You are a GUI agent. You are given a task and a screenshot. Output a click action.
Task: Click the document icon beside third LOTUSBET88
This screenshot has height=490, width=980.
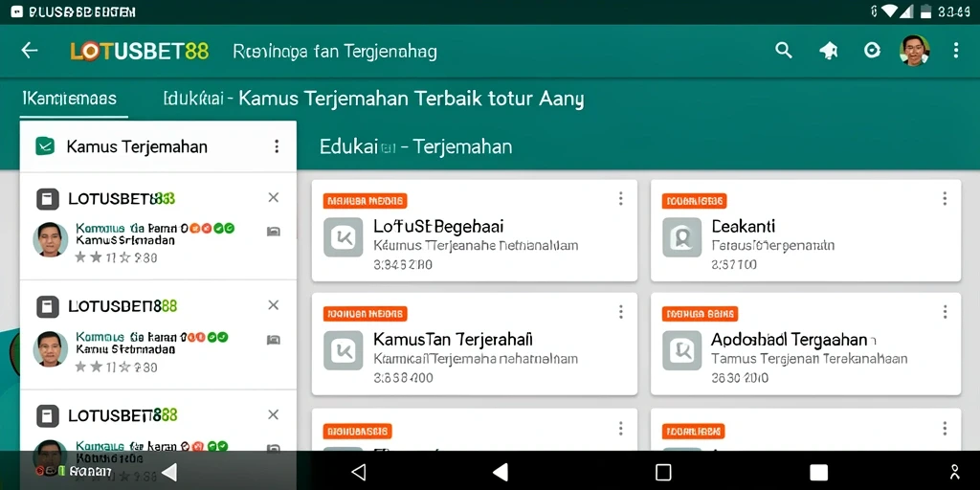click(48, 415)
